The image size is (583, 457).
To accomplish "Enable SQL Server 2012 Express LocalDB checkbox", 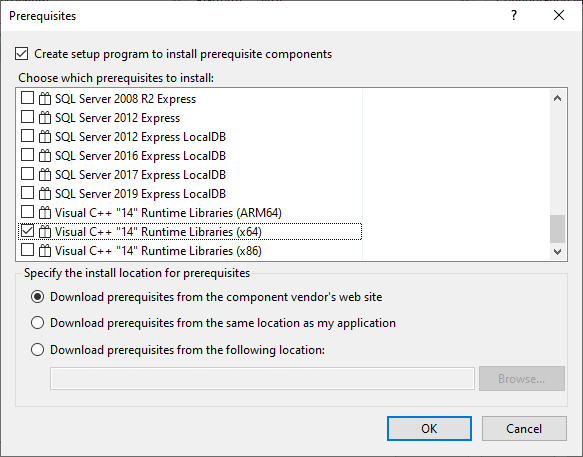I will pos(27,136).
